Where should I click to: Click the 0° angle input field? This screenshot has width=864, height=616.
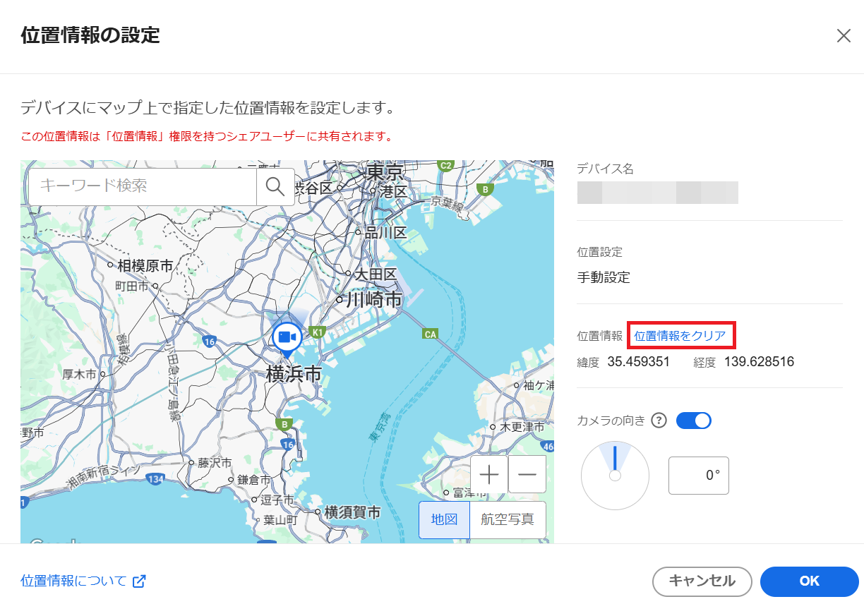(x=698, y=475)
